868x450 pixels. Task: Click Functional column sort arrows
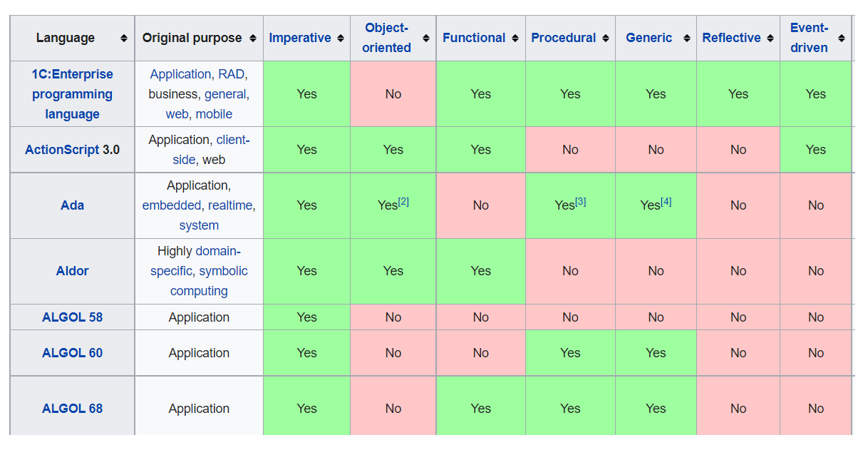515,39
